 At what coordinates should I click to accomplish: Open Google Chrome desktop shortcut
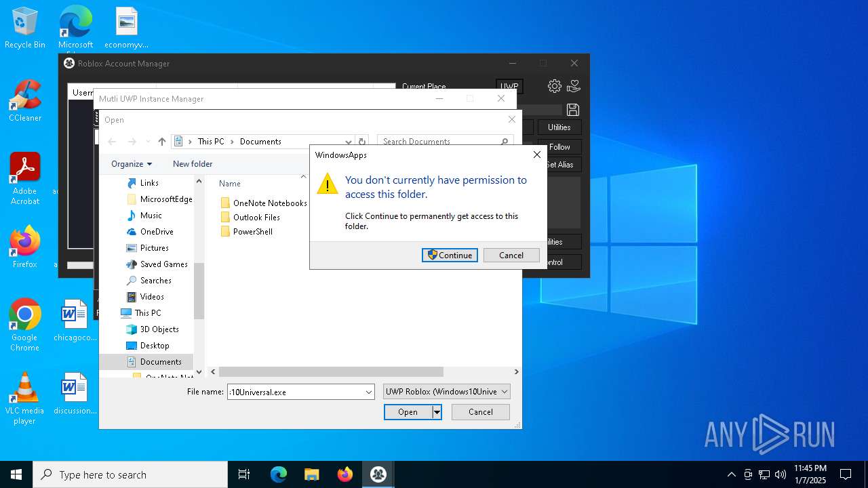pos(25,325)
